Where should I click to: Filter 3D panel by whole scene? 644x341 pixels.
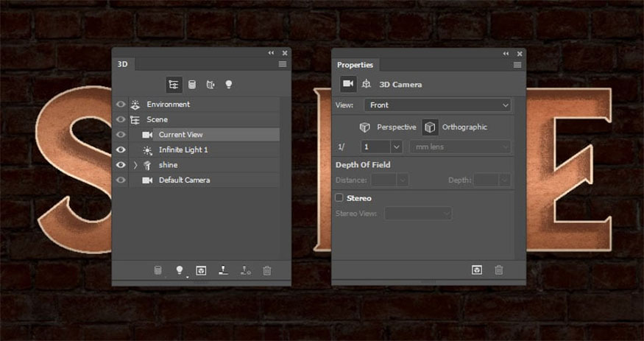point(174,85)
